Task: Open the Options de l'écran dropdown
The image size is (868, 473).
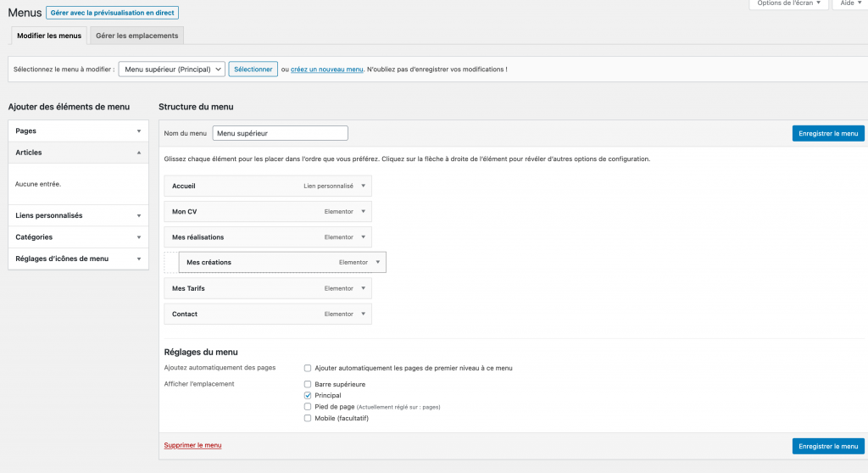Action: 789,3
